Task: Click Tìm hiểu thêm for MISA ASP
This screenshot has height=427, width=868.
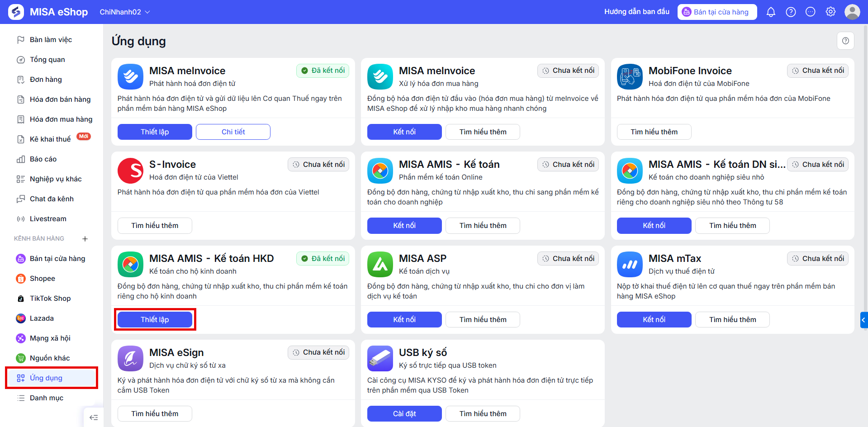Action: pyautogui.click(x=483, y=319)
